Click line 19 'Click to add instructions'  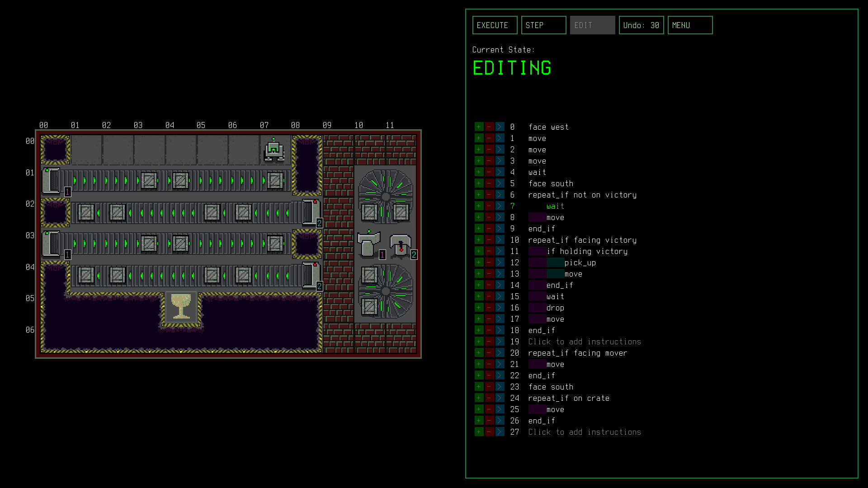click(584, 342)
